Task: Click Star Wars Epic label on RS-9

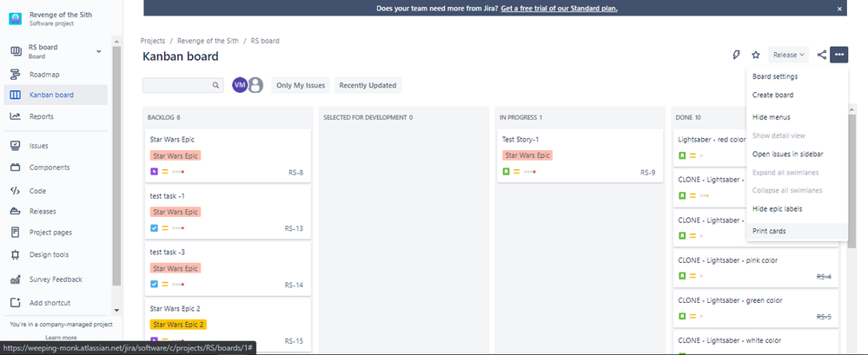Action: (x=527, y=155)
